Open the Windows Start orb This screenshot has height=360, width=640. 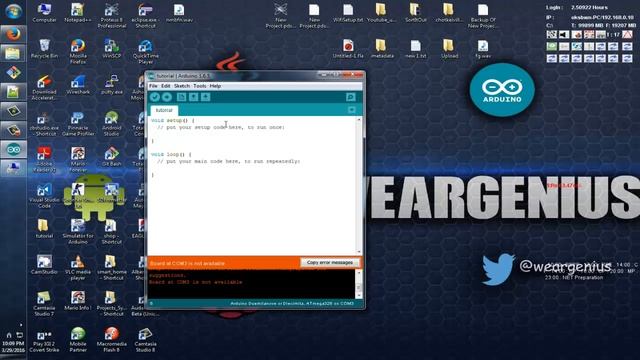tap(13, 11)
